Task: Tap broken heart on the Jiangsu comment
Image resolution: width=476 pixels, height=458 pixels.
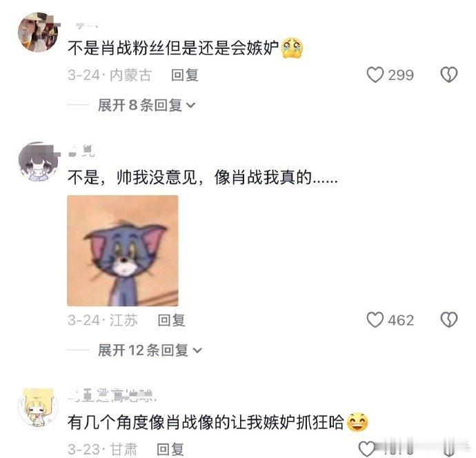Action: tap(449, 320)
